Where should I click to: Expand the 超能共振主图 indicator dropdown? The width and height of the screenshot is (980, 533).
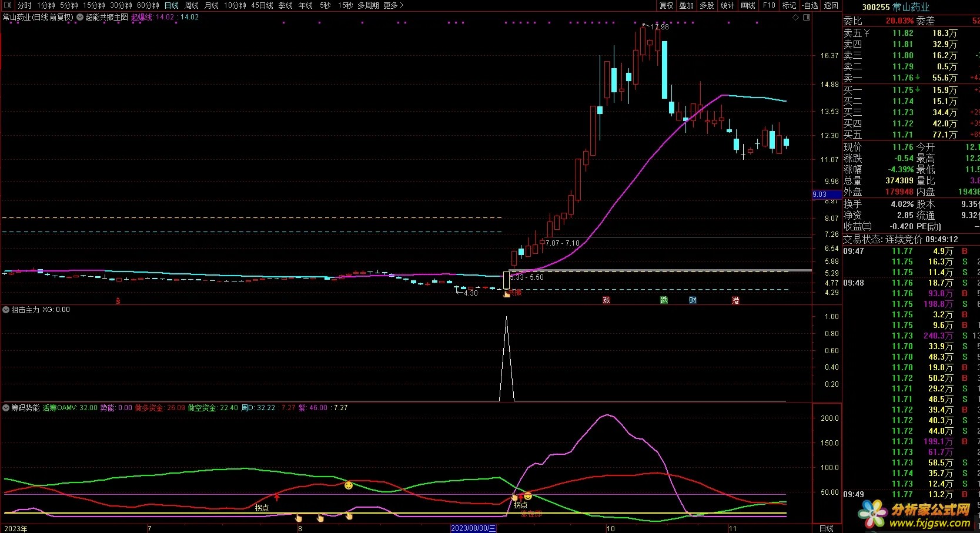[80, 18]
